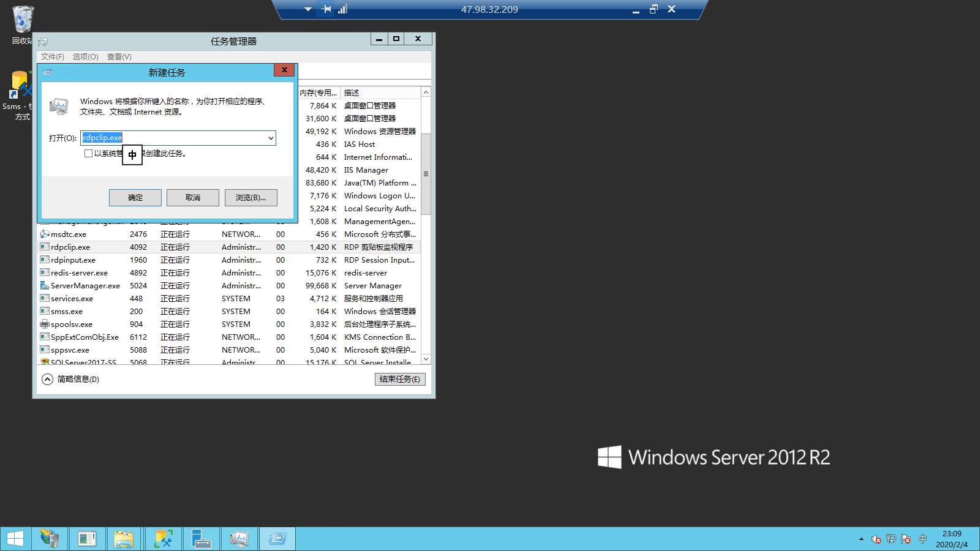This screenshot has width=980, height=551.
Task: Click scrollbar up arrow in process list
Action: click(x=426, y=92)
